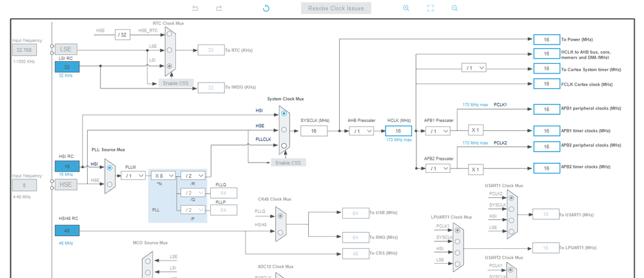This screenshot has height=278, width=644.
Task: Select HSI48 in CK48 Clock Mux
Action: click(x=280, y=232)
